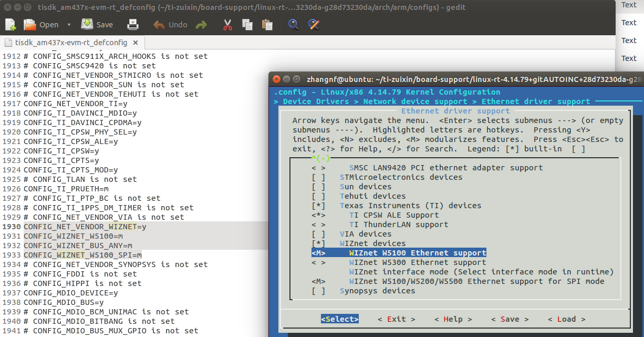Toggle WIZnet W5100/W5200/W5500 SPI mode support
This screenshot has height=337, width=644.
pyautogui.click(x=458, y=281)
